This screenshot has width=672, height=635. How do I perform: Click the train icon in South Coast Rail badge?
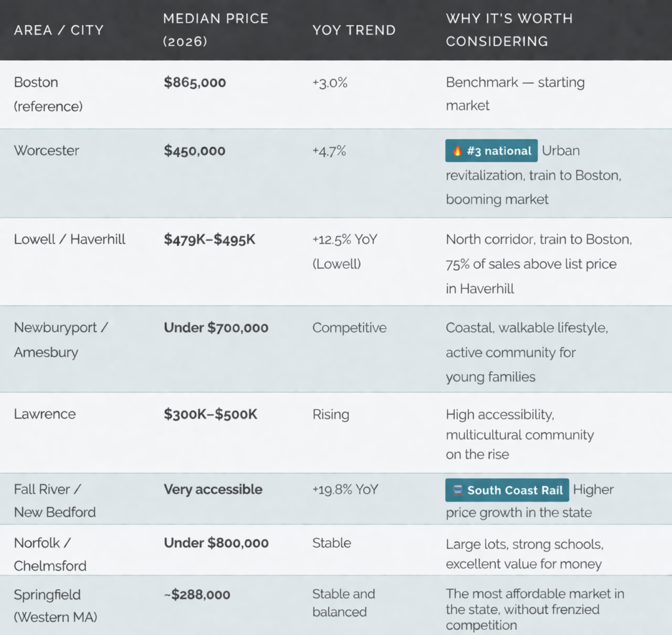click(457, 490)
